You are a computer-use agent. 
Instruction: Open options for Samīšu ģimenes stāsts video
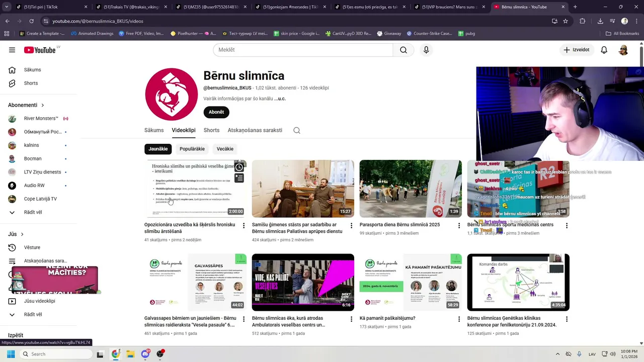pyautogui.click(x=352, y=225)
